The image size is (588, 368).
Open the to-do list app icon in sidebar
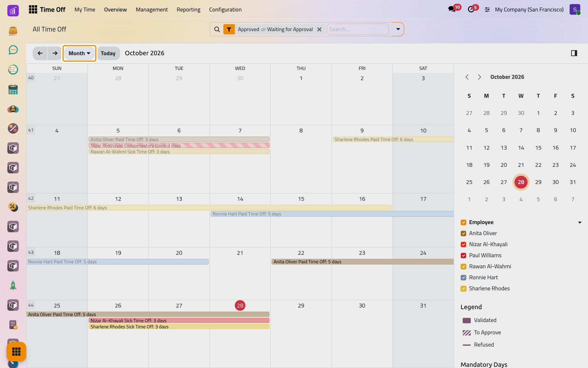pos(13,70)
